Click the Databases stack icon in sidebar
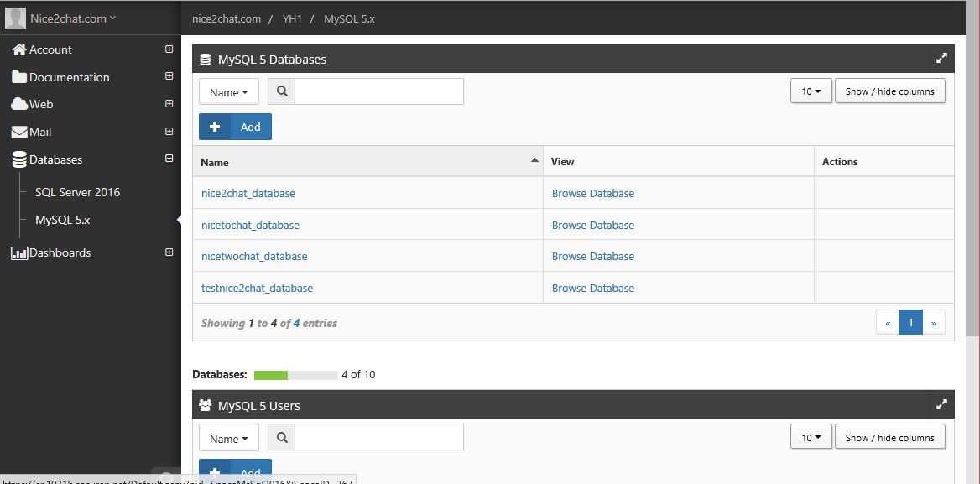 tap(19, 160)
